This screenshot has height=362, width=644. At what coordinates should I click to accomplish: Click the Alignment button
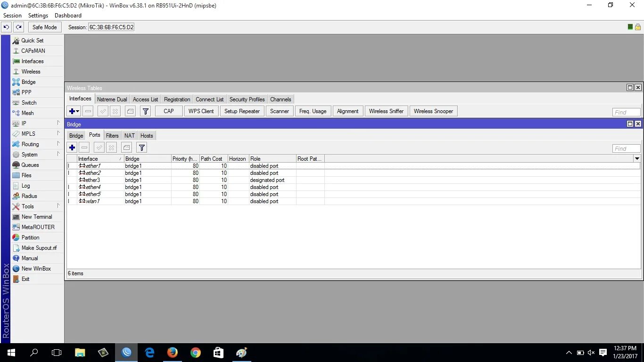point(348,111)
